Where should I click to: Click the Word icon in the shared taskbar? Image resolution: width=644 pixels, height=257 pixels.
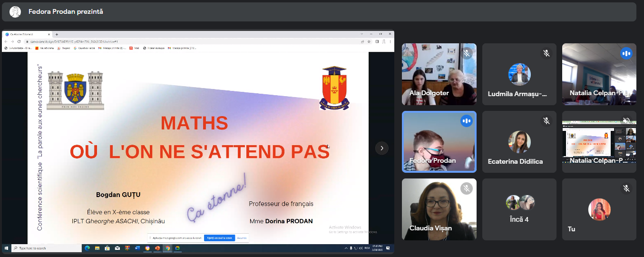click(137, 248)
